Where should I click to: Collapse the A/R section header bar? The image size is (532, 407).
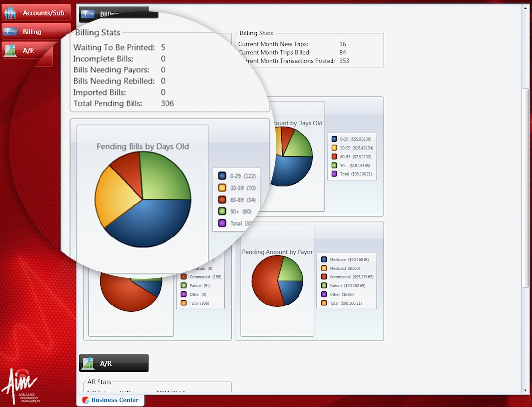pyautogui.click(x=113, y=363)
